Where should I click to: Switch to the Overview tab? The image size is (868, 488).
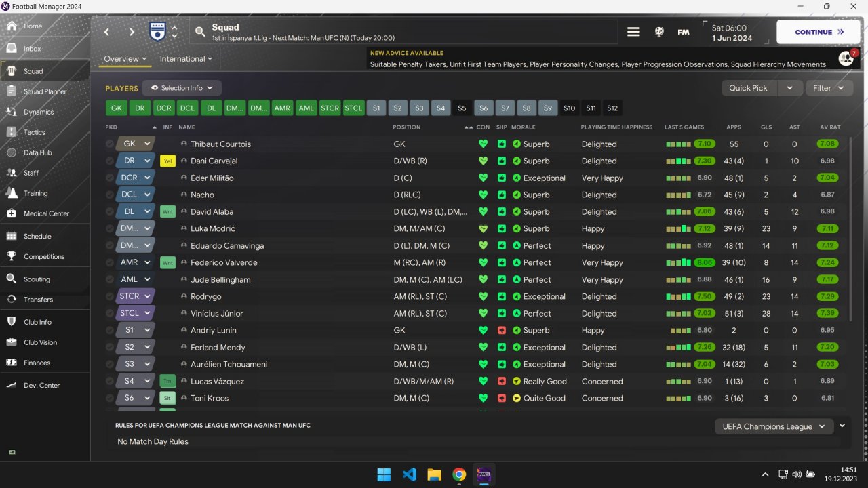tap(125, 59)
